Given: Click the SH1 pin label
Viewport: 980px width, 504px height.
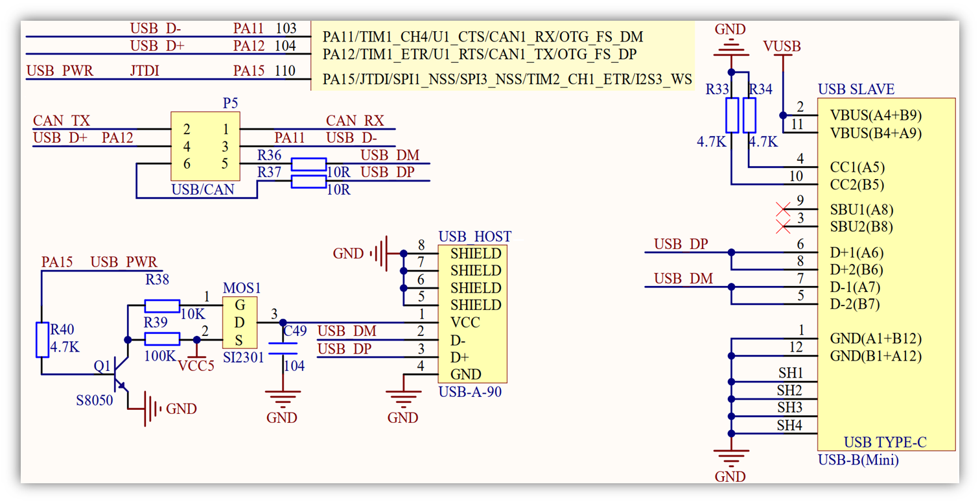Looking at the screenshot, I should tap(791, 373).
